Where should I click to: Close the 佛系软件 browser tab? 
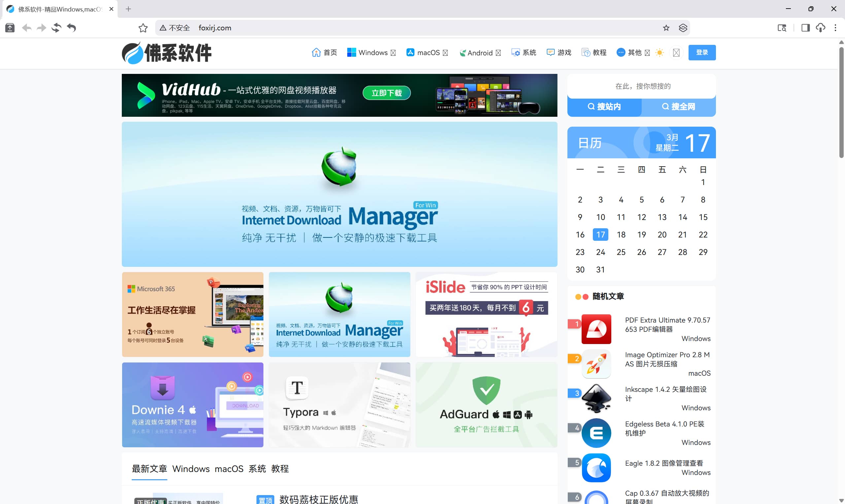[x=111, y=9]
